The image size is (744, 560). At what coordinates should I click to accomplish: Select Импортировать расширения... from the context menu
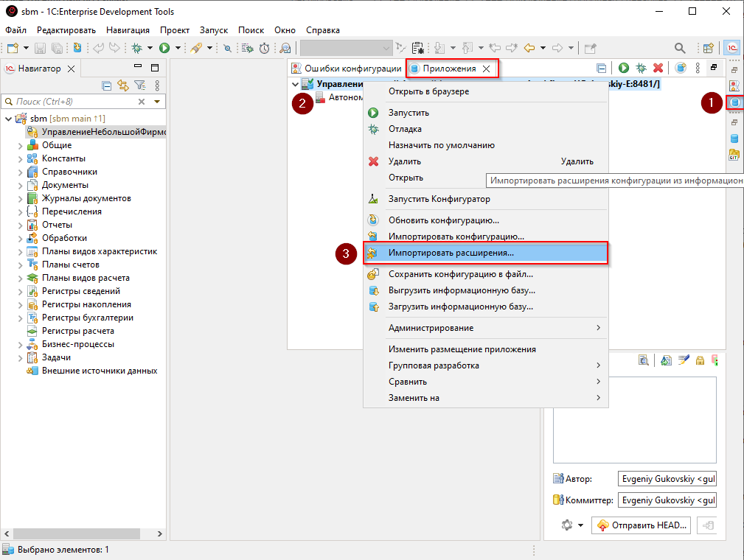point(451,253)
